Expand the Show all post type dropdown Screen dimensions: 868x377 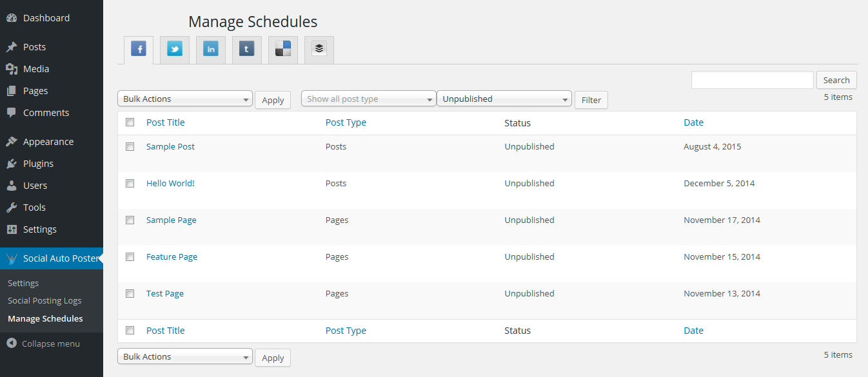tap(368, 98)
